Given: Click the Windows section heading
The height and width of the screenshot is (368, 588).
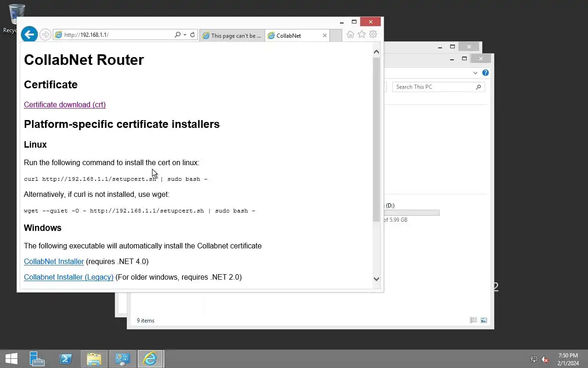Looking at the screenshot, I should tap(43, 228).
